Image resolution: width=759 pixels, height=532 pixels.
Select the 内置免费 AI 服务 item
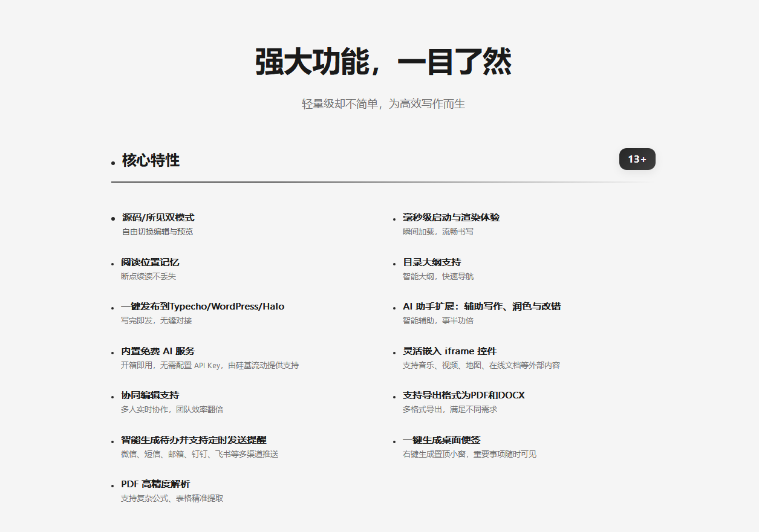coord(158,351)
